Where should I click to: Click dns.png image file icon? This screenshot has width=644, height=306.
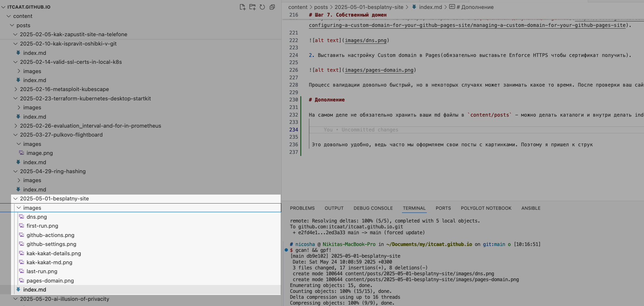pyautogui.click(x=21, y=217)
